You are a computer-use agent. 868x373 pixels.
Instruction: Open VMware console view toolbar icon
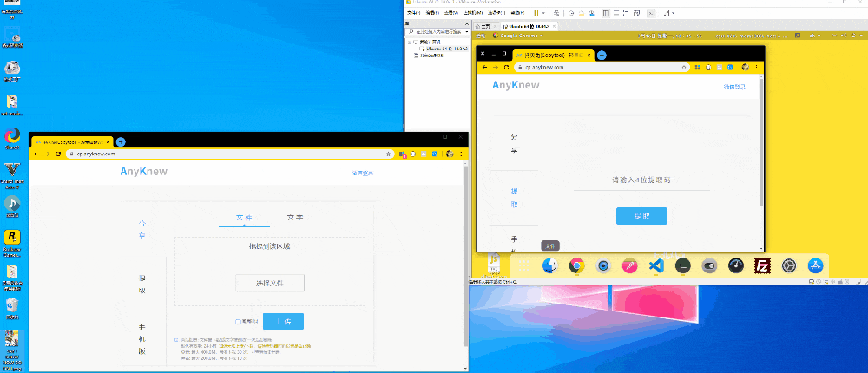pyautogui.click(x=652, y=13)
